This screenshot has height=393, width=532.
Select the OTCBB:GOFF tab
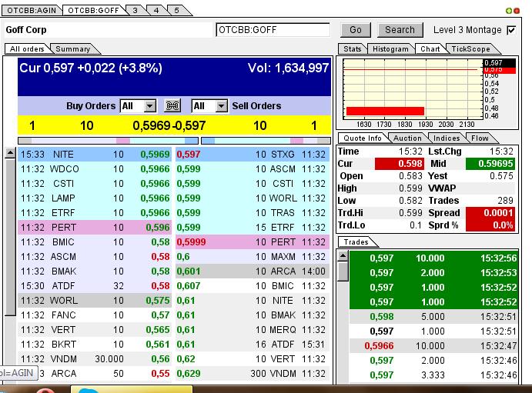[93, 11]
